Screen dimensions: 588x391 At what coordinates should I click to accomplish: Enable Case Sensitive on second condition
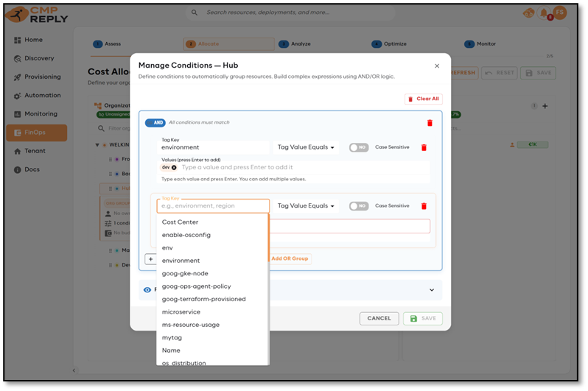[358, 206]
